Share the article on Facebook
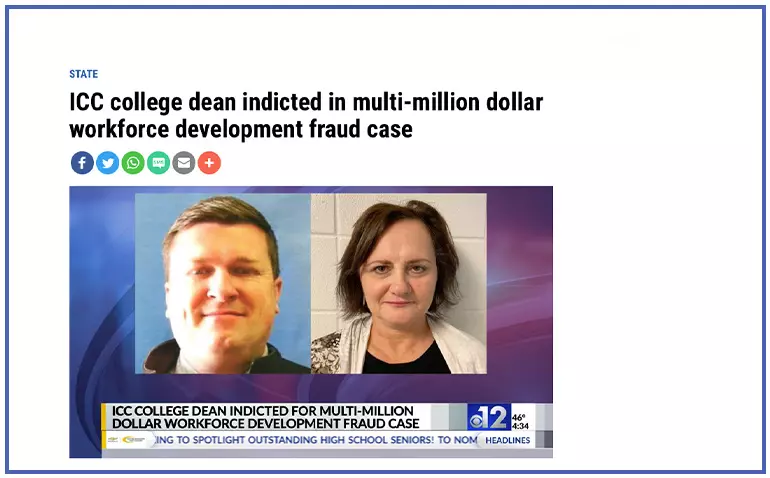The height and width of the screenshot is (478, 770). 82,163
